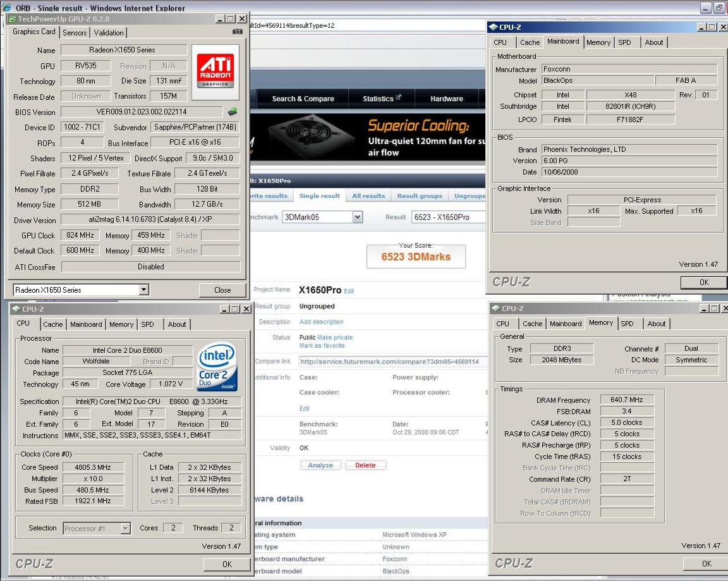Viewport: 728px width, 581px height.
Task: Click the Core Speed value 4805.3 MHz
Action: tap(93, 467)
